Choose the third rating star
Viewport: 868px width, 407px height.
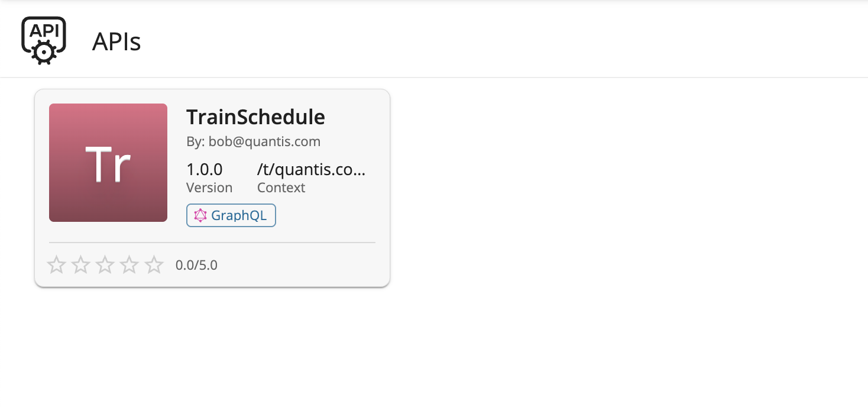click(x=105, y=265)
